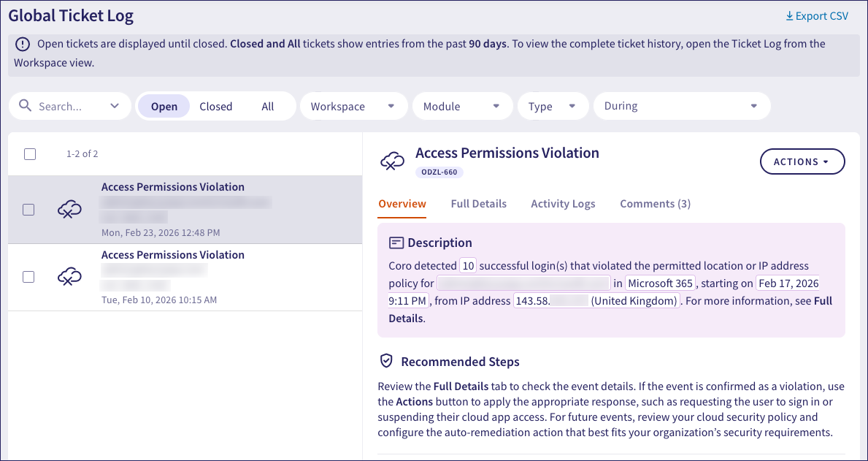Click the Description heading
The image size is (868, 461).
(x=440, y=243)
